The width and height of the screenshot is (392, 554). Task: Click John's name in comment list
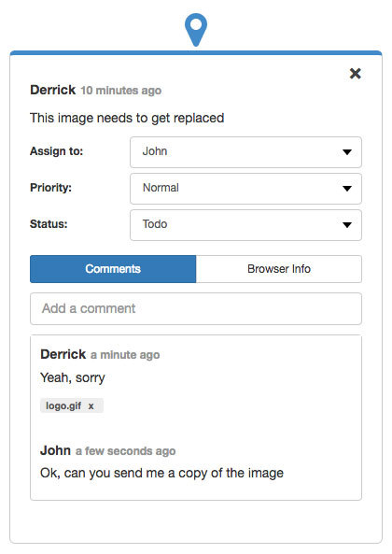tap(55, 450)
